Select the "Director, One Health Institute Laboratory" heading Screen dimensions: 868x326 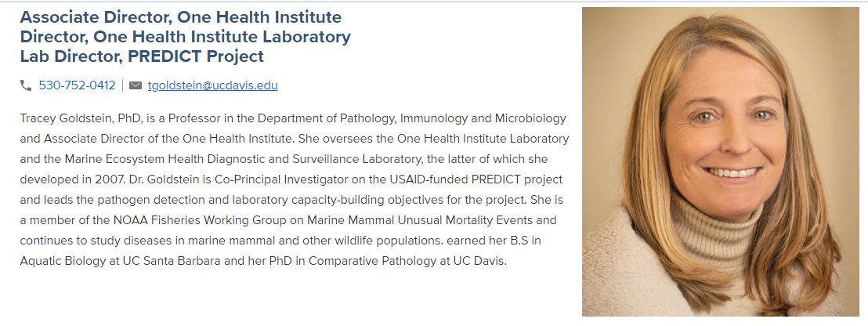click(186, 37)
